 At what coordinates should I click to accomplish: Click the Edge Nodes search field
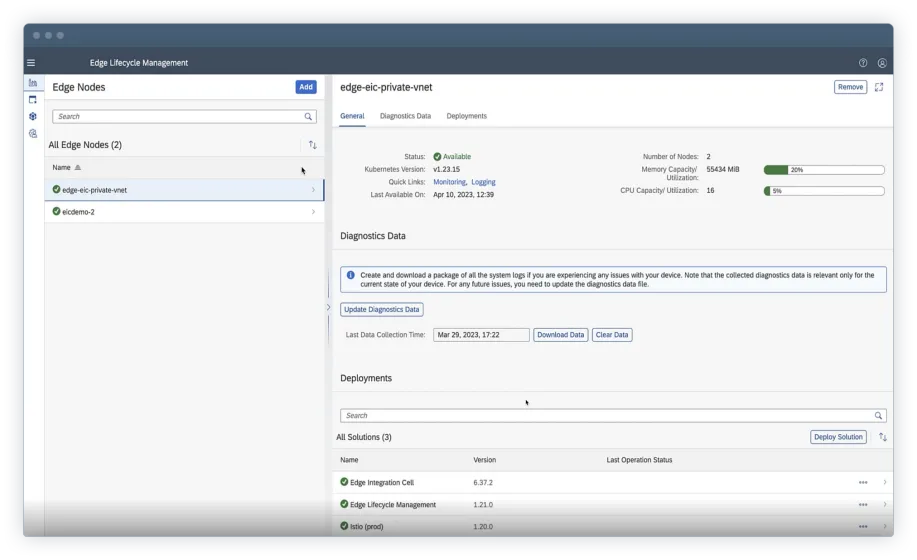[x=178, y=116]
